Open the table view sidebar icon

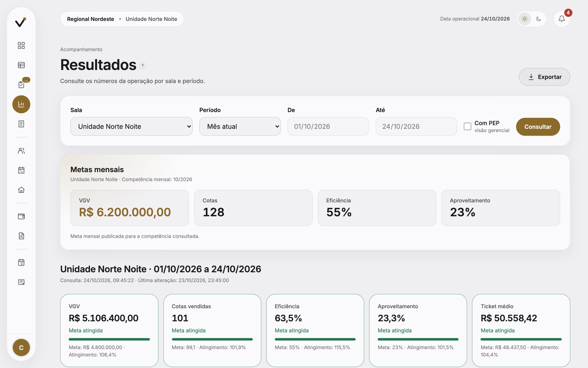(21, 65)
